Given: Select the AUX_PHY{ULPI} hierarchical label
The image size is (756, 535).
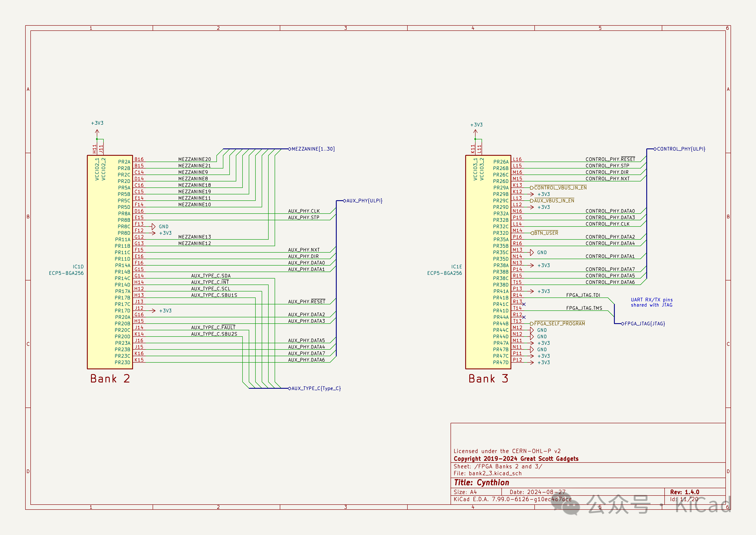Looking at the screenshot, I should point(364,201).
